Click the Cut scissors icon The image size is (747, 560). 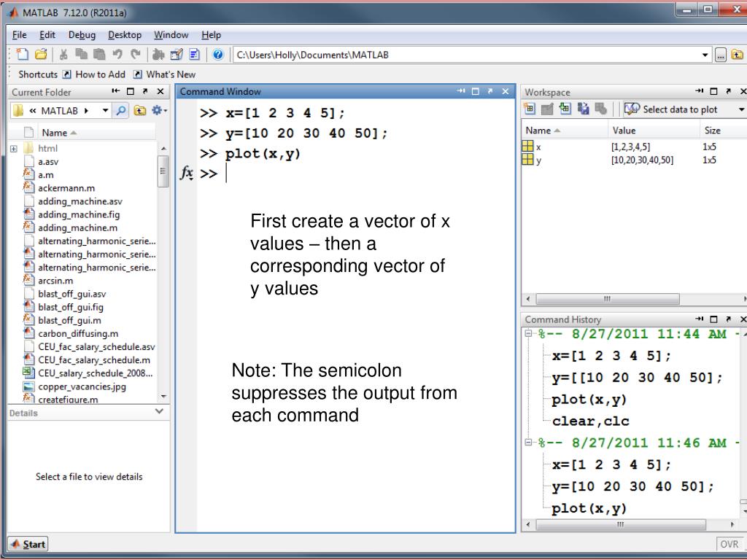tap(63, 55)
